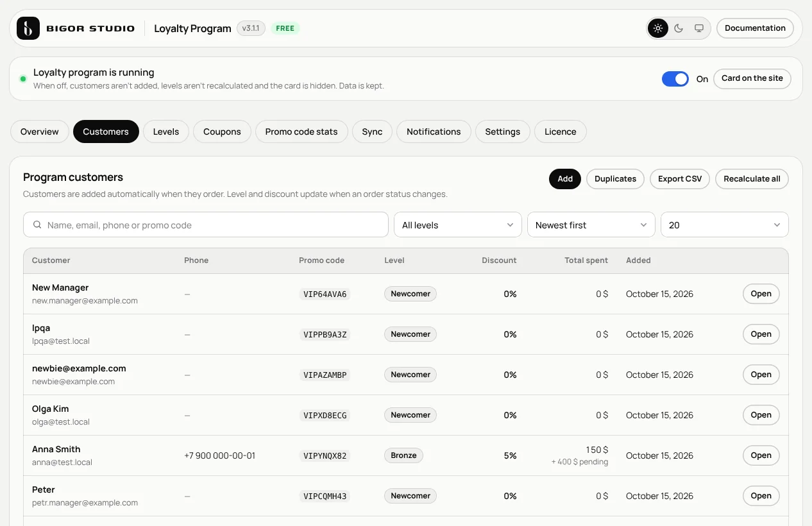Select system theme monitor icon
This screenshot has height=526, width=812.
pos(699,28)
